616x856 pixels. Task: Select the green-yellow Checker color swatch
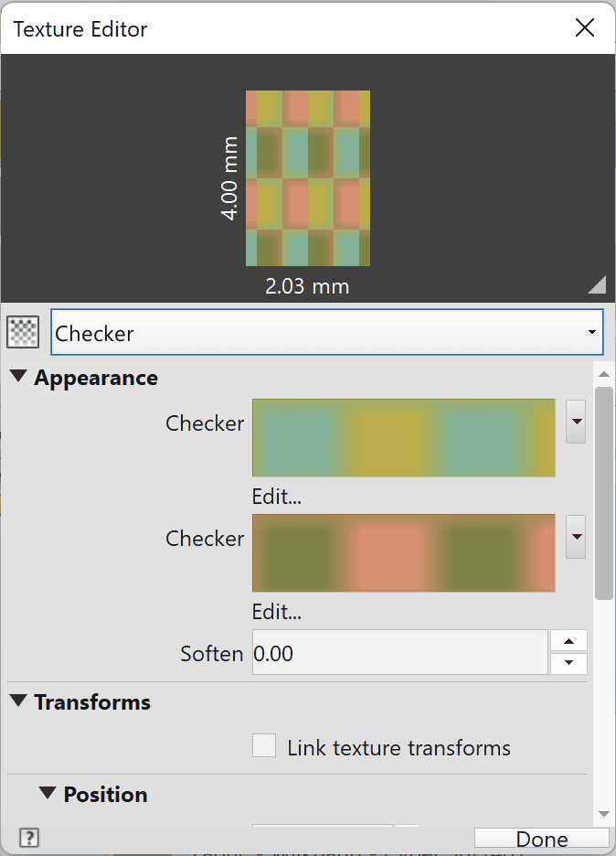(x=403, y=437)
